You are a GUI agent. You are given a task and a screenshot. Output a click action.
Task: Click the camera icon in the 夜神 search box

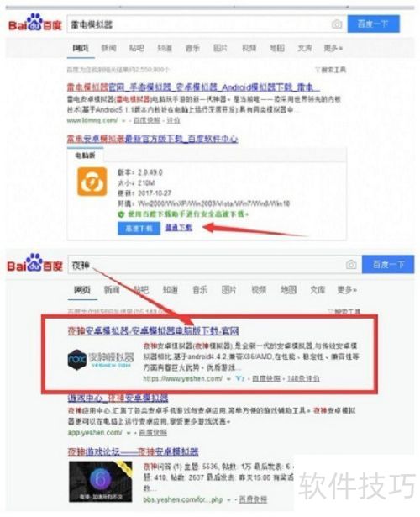351,265
